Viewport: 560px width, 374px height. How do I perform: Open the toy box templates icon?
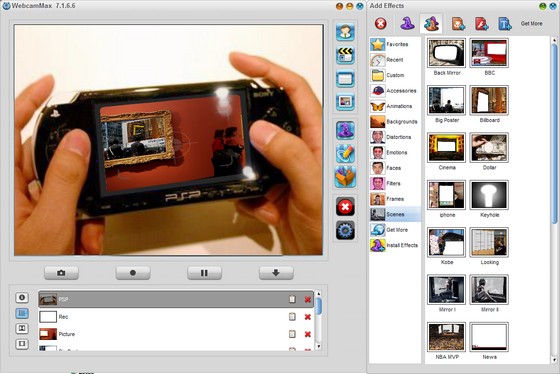[345, 177]
